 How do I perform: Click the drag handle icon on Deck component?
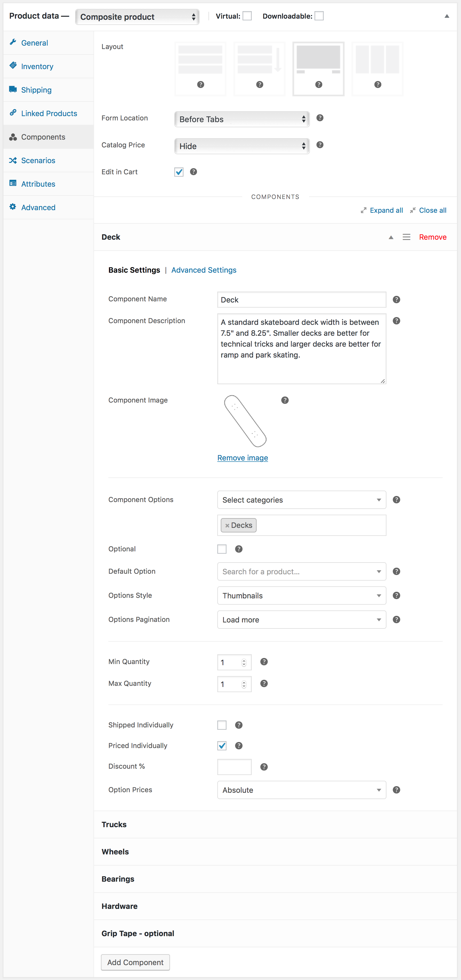tap(406, 237)
